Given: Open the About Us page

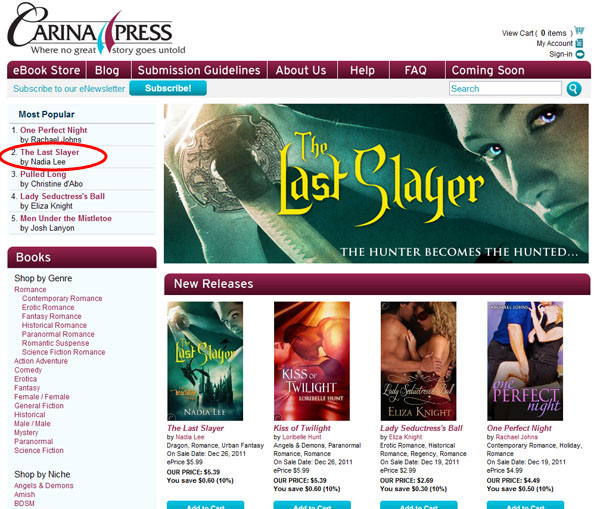Looking at the screenshot, I should click(x=301, y=70).
